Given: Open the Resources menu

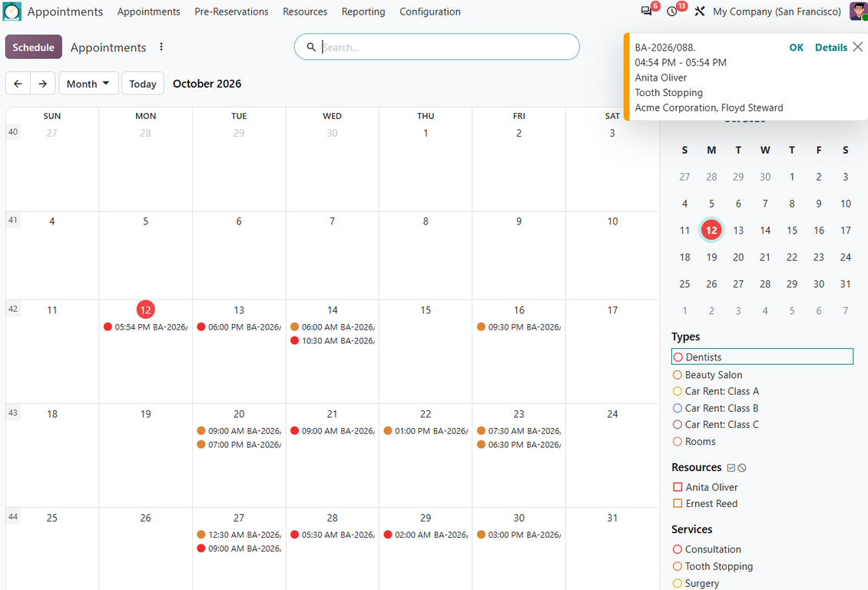Looking at the screenshot, I should tap(305, 12).
